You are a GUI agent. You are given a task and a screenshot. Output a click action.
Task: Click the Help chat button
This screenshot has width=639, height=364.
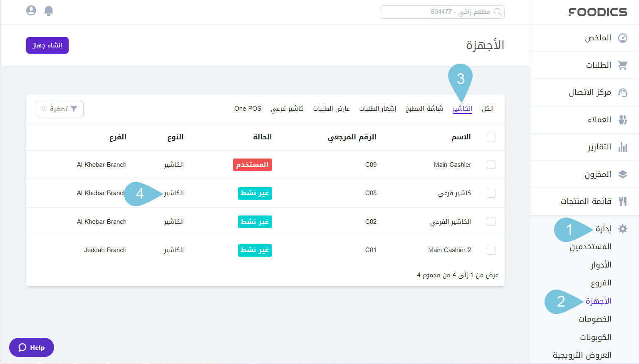pos(32,347)
